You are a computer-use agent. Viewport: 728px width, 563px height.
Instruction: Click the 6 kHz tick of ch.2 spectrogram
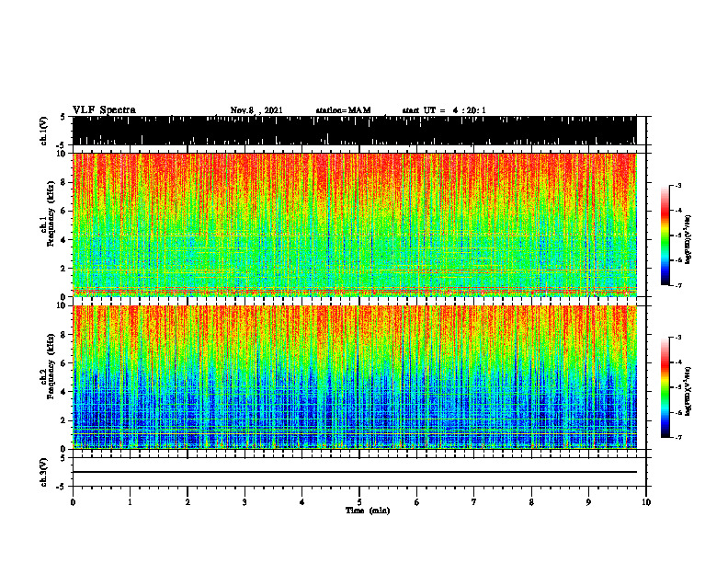[x=65, y=363]
